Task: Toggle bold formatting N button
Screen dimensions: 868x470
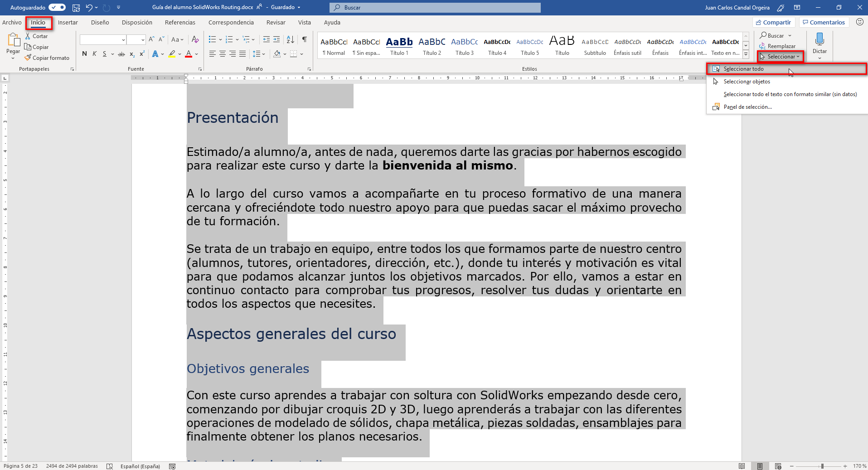Action: coord(84,54)
